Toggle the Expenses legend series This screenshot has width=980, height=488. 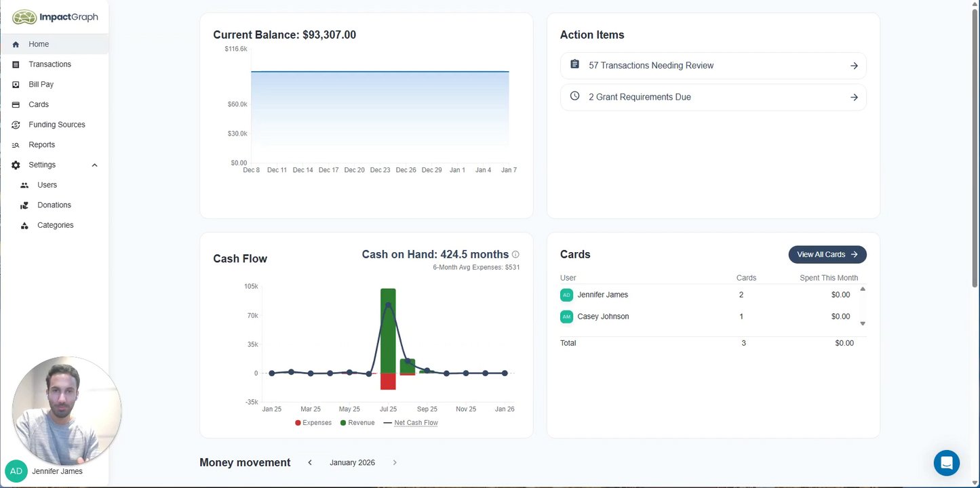point(313,423)
